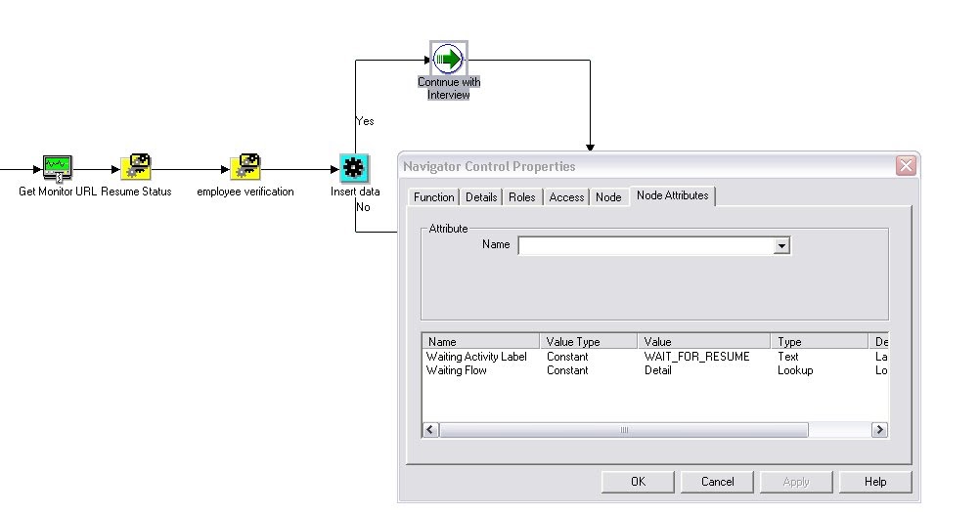Viewport: 980px width, 514px height.
Task: Click the Apply button
Action: click(795, 482)
